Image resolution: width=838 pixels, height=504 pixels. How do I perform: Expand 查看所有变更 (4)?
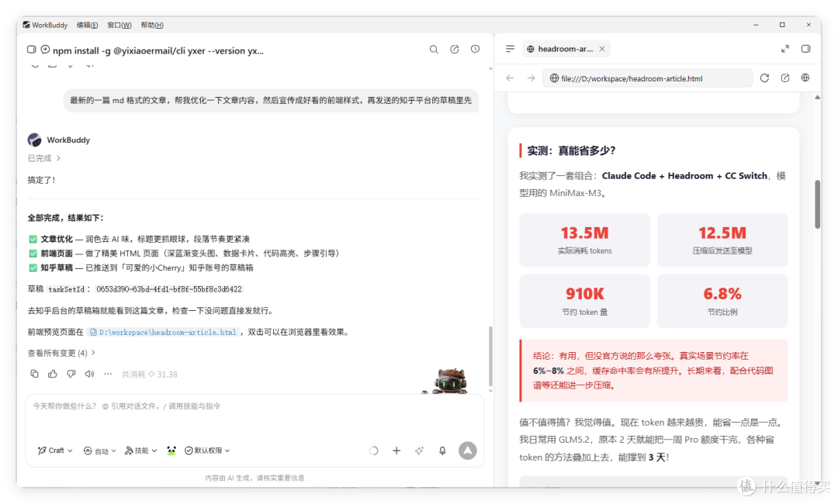tap(61, 353)
